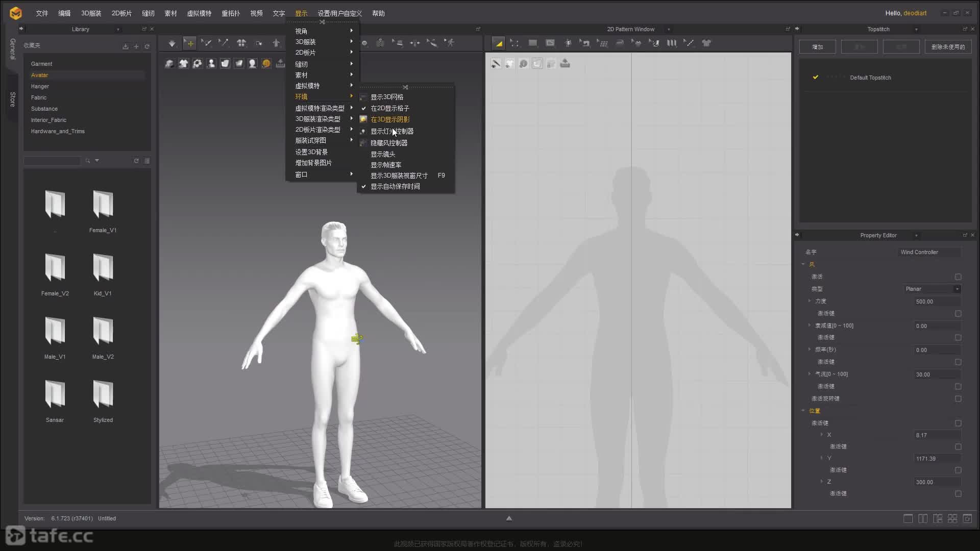
Task: Open the Library panel title dropdown arrow
Action: click(x=118, y=30)
